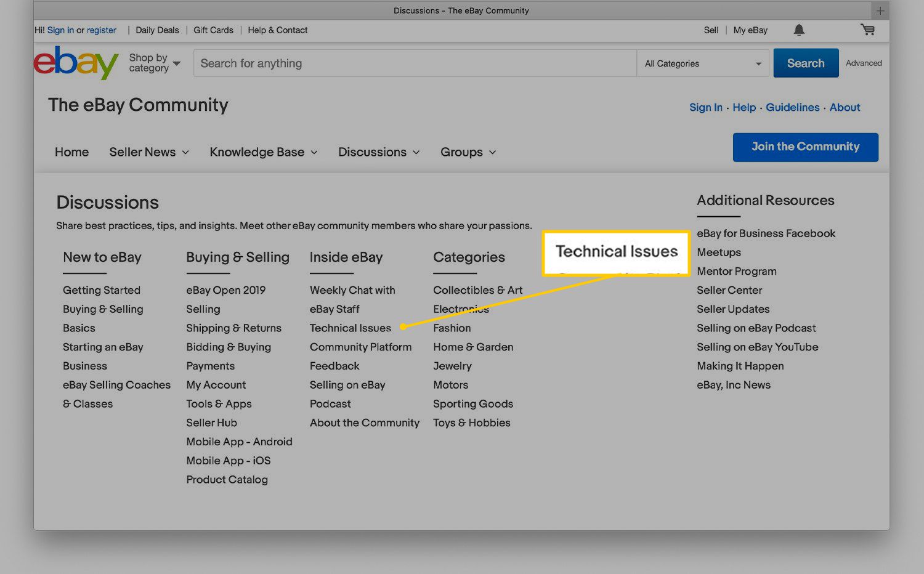
Task: Click Join the Community button
Action: 805,147
